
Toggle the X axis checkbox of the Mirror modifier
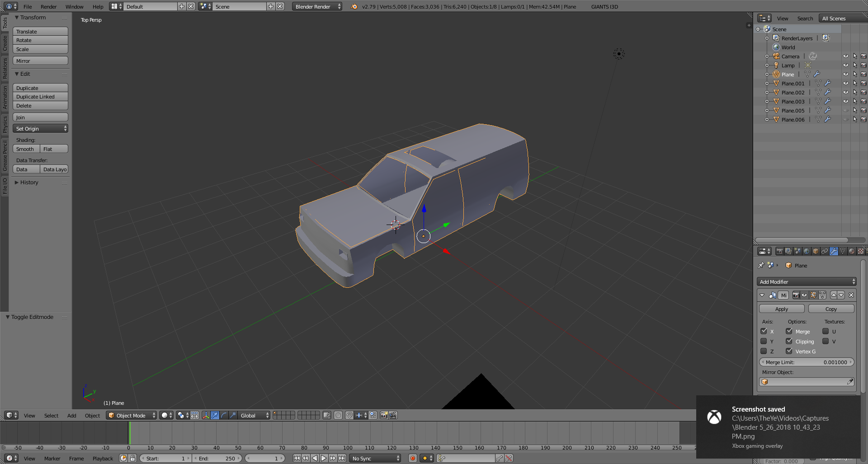coord(764,331)
